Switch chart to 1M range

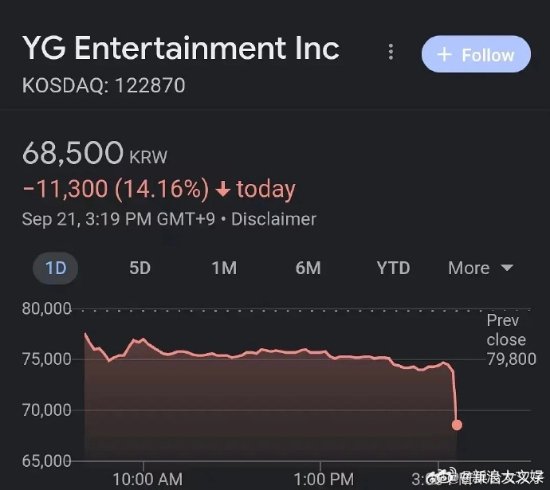point(224,268)
